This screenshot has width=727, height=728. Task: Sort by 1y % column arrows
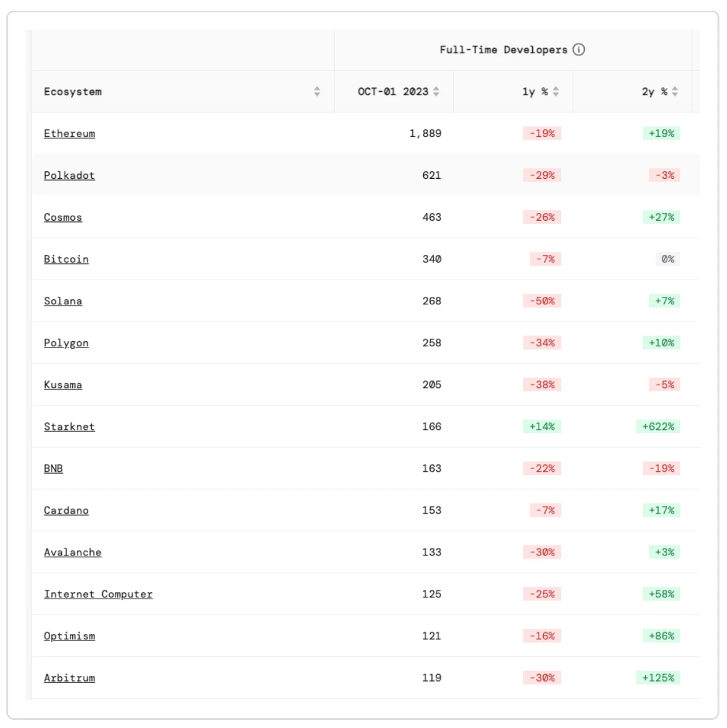pos(556,91)
